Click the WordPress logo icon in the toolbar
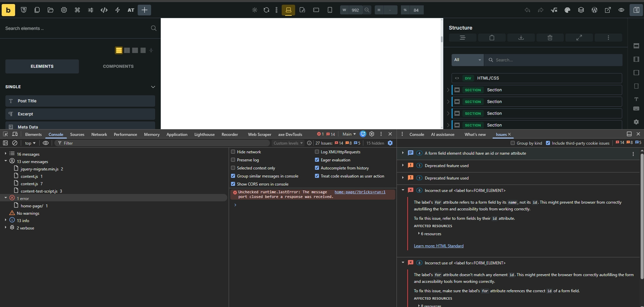 click(594, 10)
